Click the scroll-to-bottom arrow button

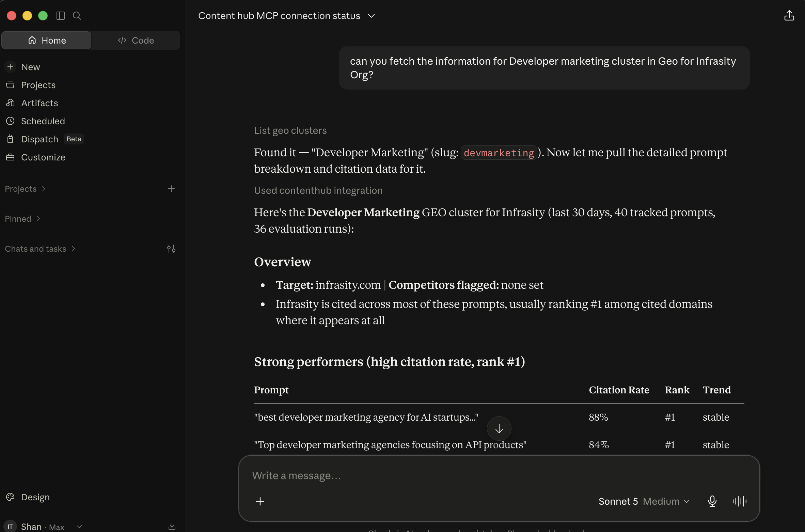pyautogui.click(x=499, y=428)
